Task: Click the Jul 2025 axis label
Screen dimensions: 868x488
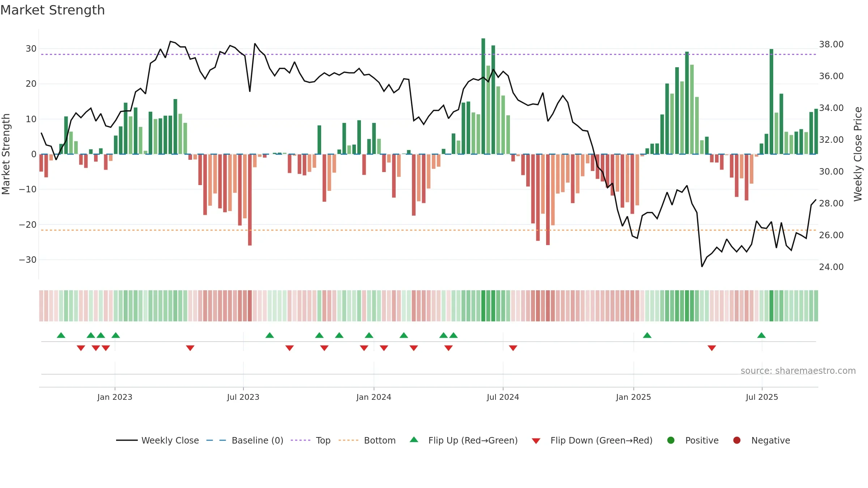Action: click(762, 397)
